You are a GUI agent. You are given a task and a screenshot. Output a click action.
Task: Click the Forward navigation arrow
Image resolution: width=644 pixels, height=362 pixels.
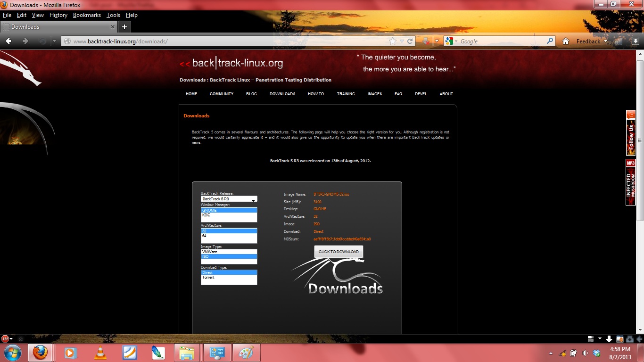pos(25,41)
